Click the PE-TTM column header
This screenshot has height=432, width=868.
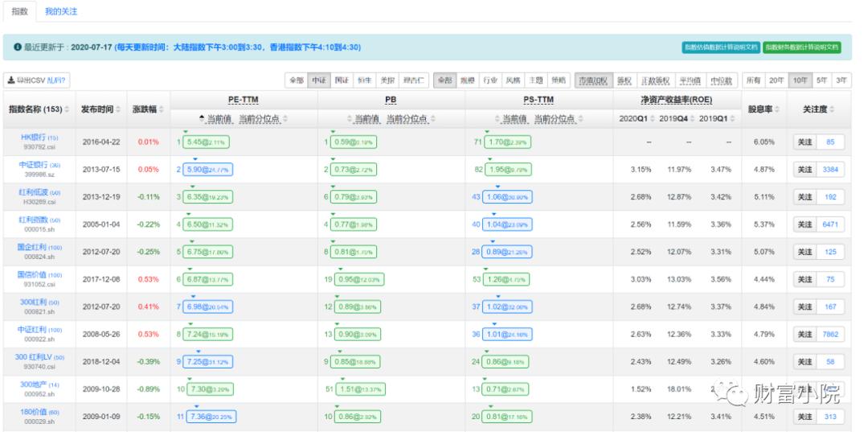[244, 101]
